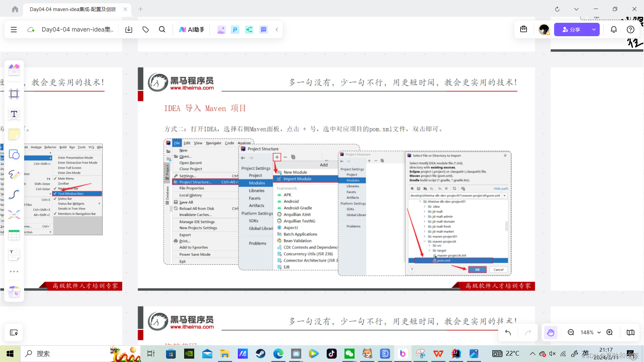The width and height of the screenshot is (644, 362).
Task: Click the taskbar 搜索 search box
Action: (x=80, y=354)
